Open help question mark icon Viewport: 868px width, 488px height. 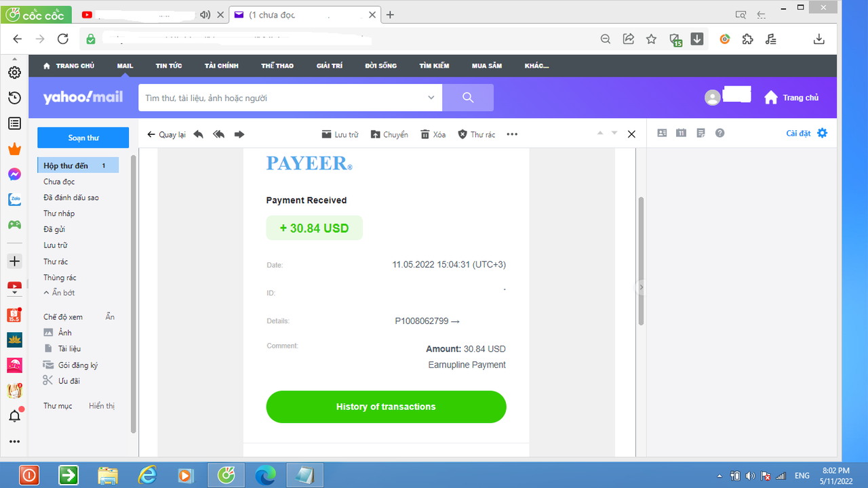tap(720, 133)
